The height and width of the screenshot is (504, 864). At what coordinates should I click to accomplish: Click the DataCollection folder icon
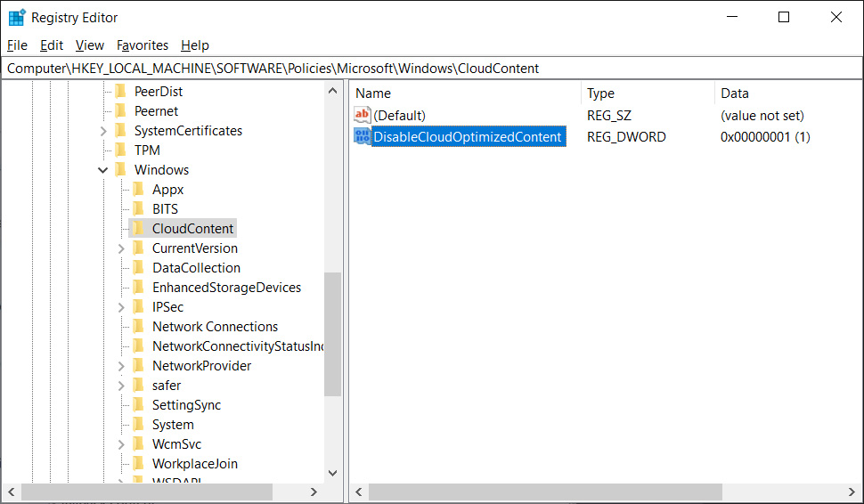coord(139,268)
